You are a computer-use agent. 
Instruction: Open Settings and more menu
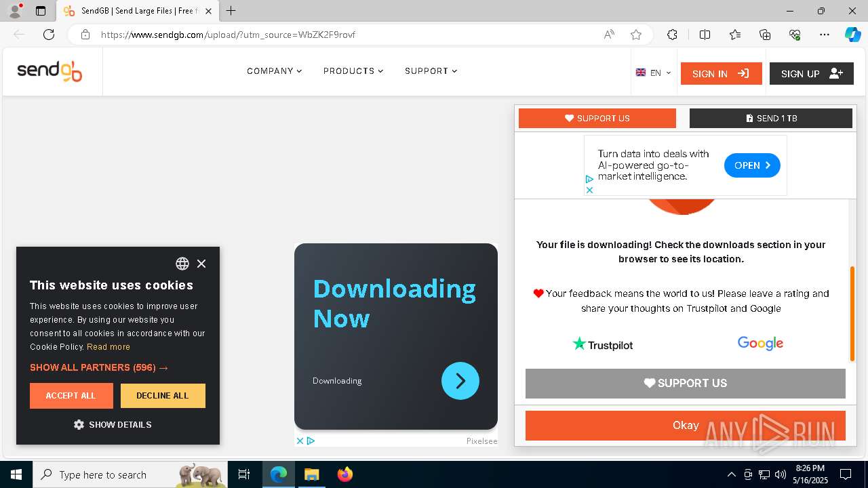click(825, 35)
